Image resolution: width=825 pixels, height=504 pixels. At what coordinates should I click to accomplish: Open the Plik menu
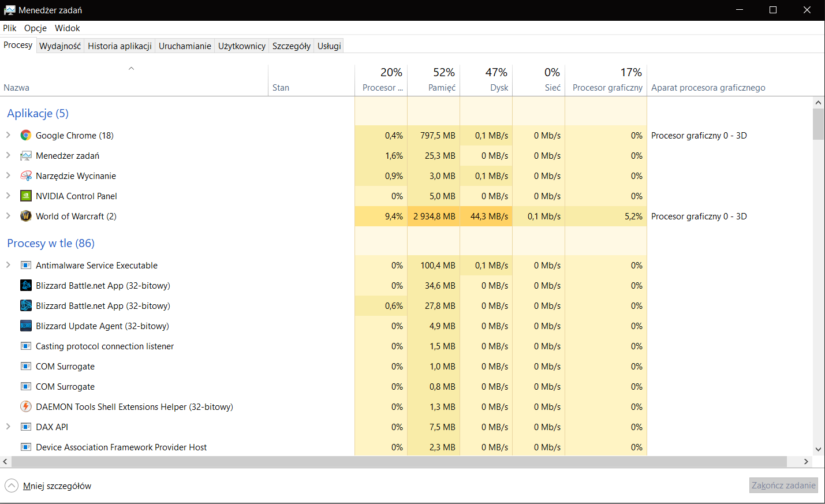(10, 28)
